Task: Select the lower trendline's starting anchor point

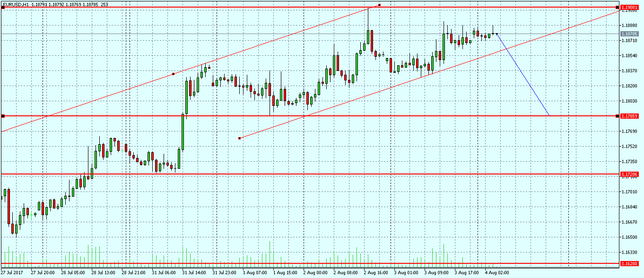Action: (240, 138)
